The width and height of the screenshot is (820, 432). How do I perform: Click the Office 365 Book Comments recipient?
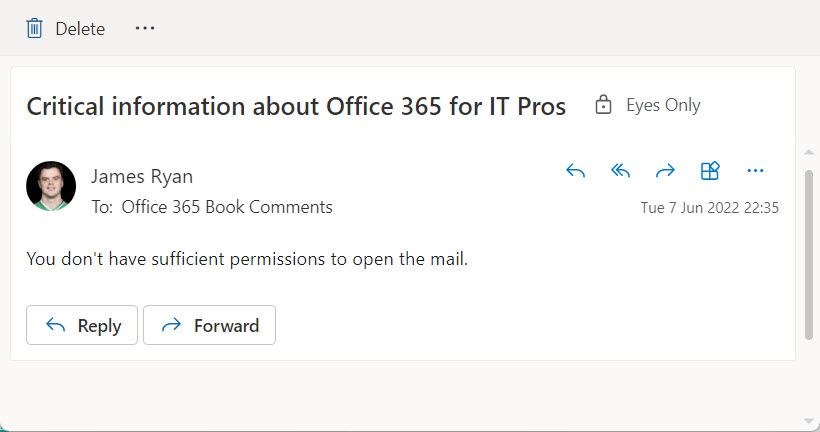click(x=227, y=207)
